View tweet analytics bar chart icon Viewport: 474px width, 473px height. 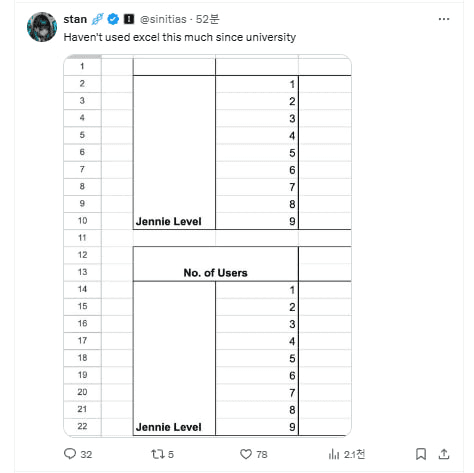[x=334, y=454]
